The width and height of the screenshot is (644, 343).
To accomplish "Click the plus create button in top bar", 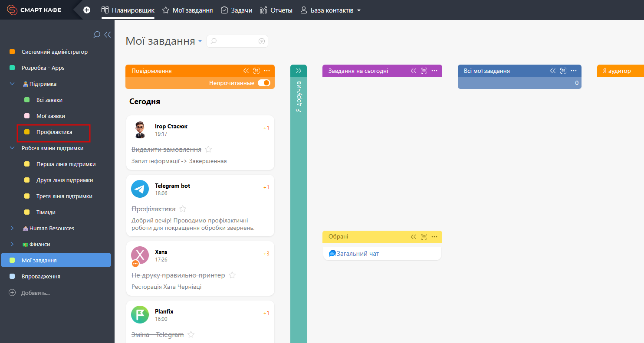I will (87, 10).
